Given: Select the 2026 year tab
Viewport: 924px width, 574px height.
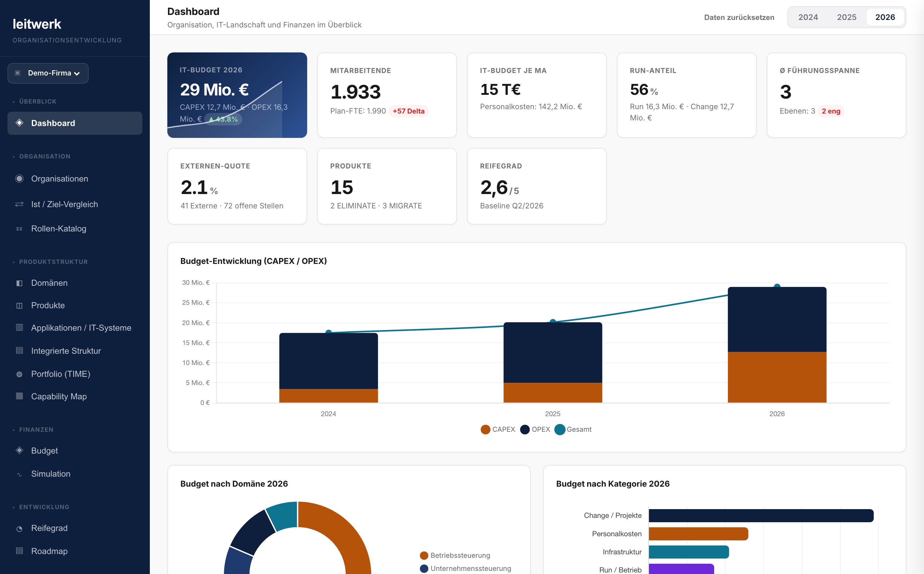Looking at the screenshot, I should point(885,17).
